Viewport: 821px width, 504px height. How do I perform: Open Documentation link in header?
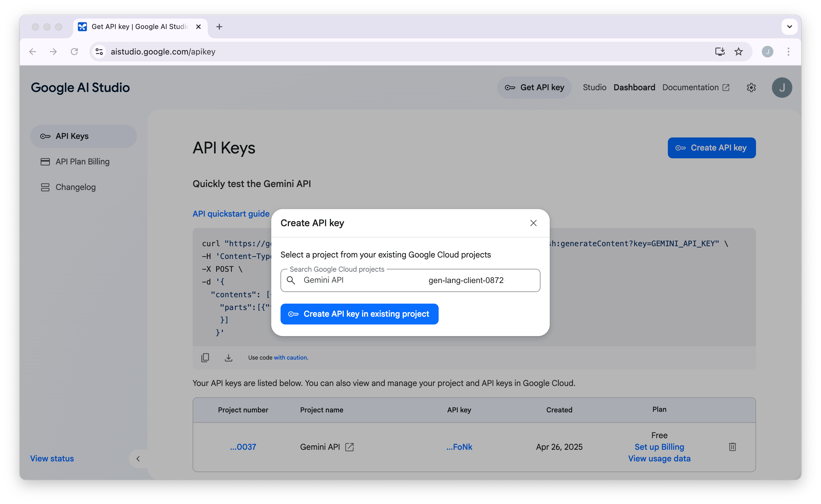pyautogui.click(x=696, y=87)
